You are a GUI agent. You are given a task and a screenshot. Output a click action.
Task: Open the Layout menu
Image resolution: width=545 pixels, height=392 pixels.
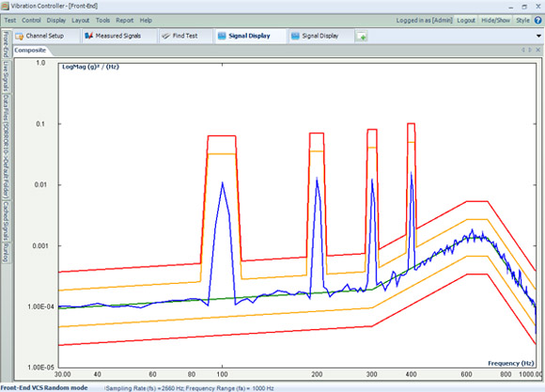click(x=80, y=20)
